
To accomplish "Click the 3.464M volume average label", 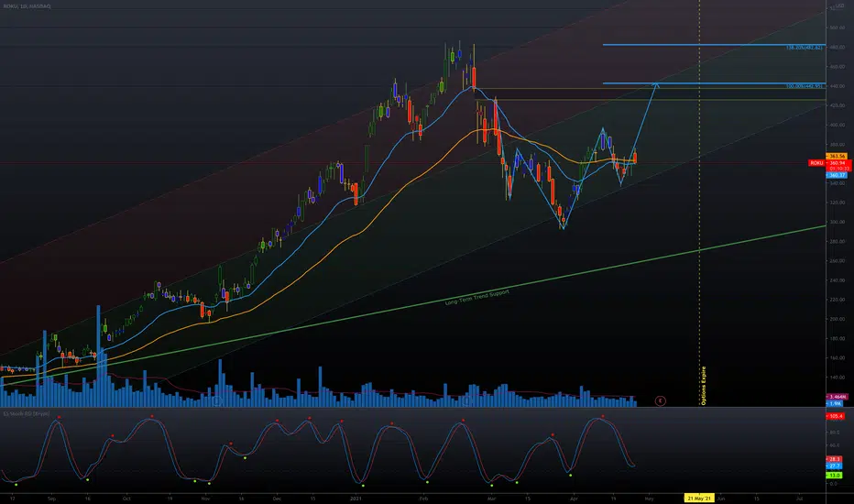I will [838, 397].
